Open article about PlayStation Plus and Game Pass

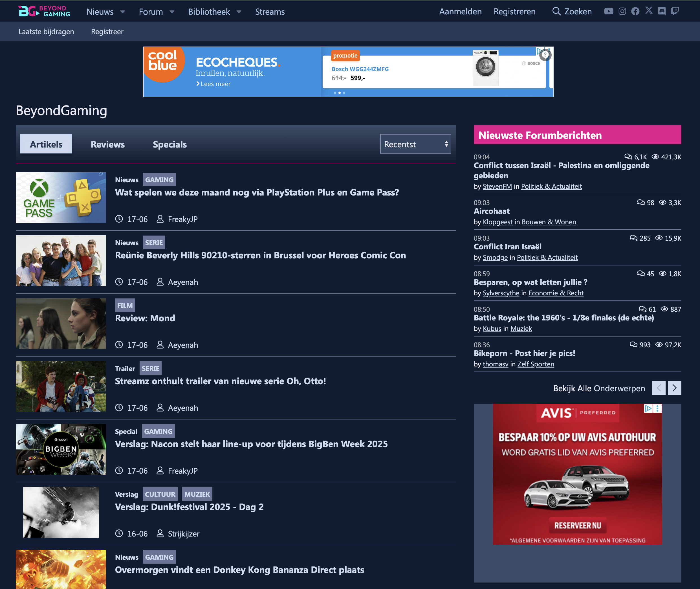257,192
